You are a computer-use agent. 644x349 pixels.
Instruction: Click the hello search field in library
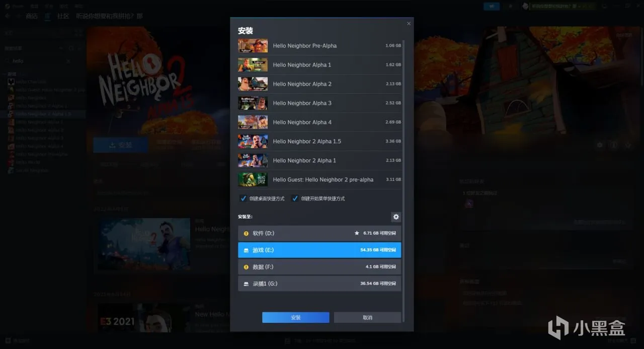pos(39,61)
